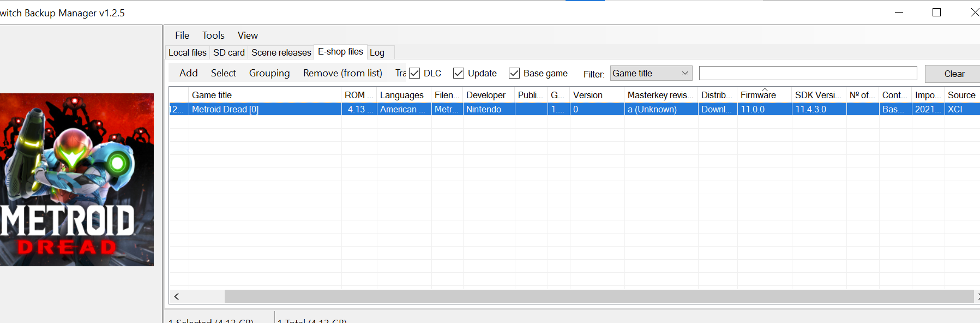Sort by SDK Version column header
The width and height of the screenshot is (980, 323).
point(819,95)
